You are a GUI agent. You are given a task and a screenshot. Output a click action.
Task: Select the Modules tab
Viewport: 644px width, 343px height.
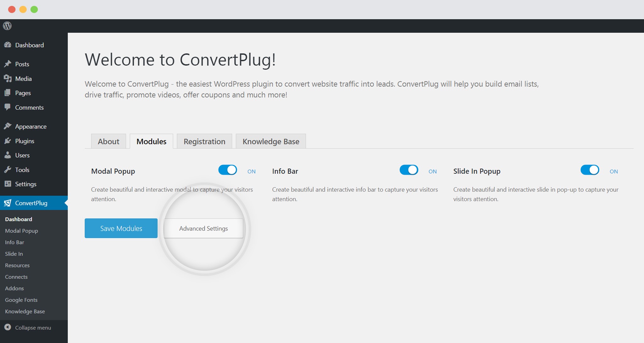[x=151, y=141]
